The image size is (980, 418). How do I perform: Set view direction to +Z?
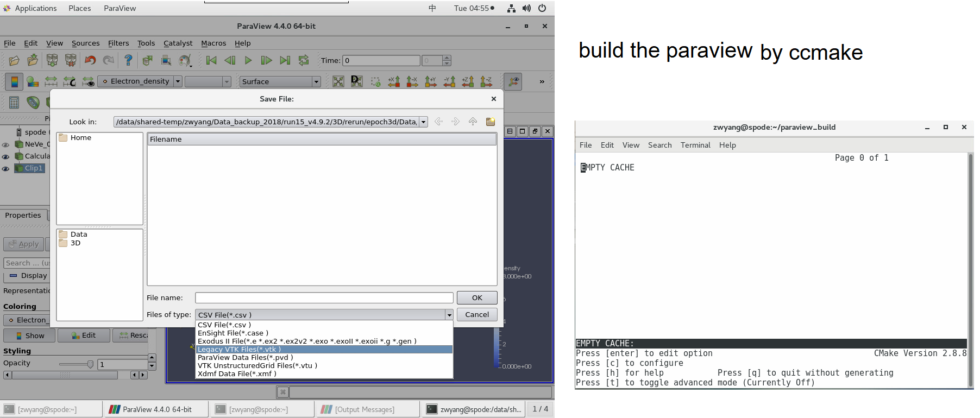click(x=468, y=81)
